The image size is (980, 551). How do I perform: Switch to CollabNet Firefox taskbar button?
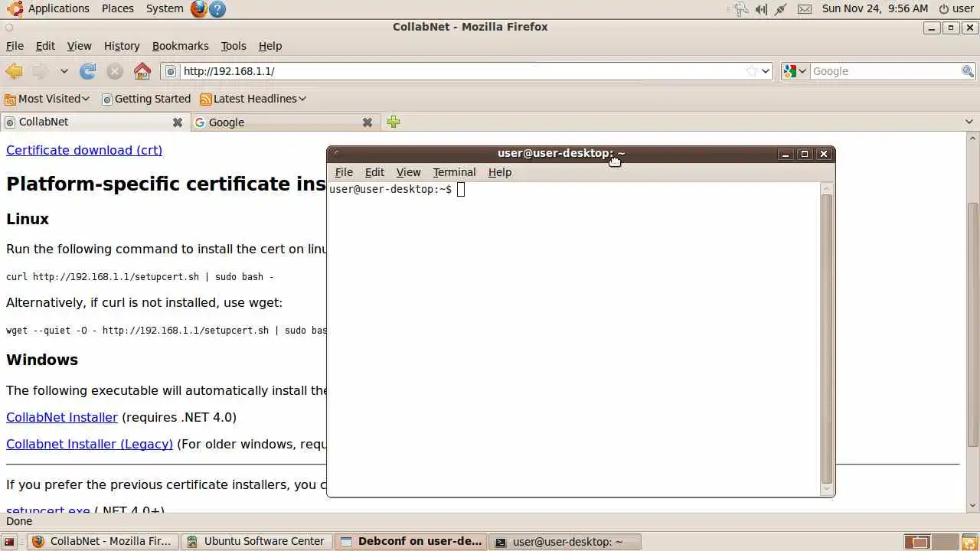[x=103, y=541]
